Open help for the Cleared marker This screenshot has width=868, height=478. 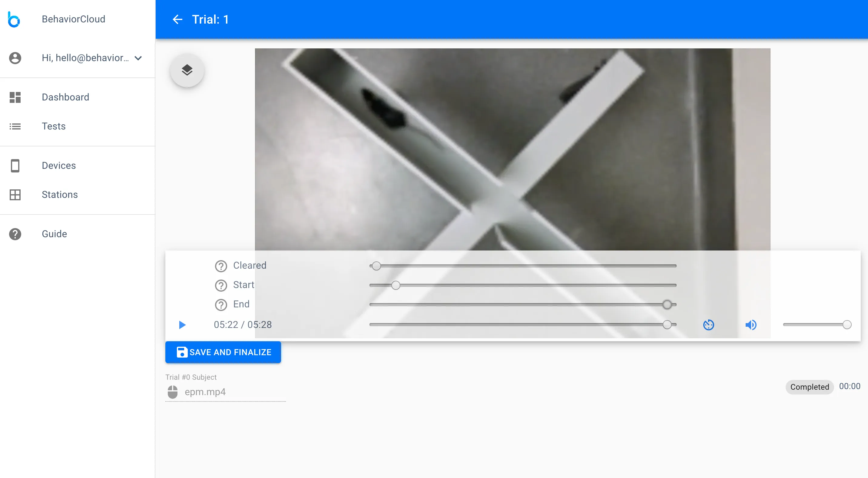point(221,266)
